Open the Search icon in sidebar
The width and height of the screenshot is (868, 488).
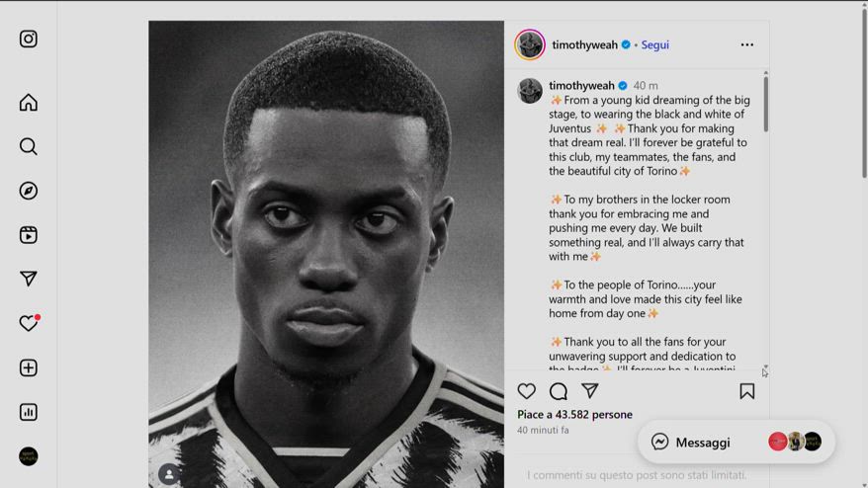29,146
